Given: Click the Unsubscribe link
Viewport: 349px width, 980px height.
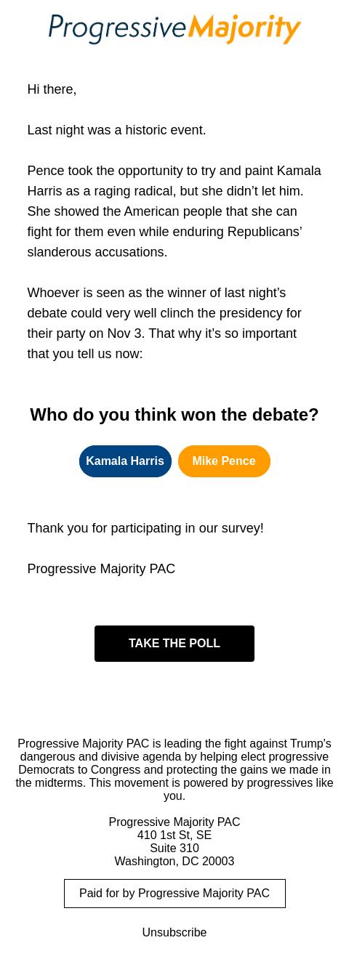Looking at the screenshot, I should (174, 932).
